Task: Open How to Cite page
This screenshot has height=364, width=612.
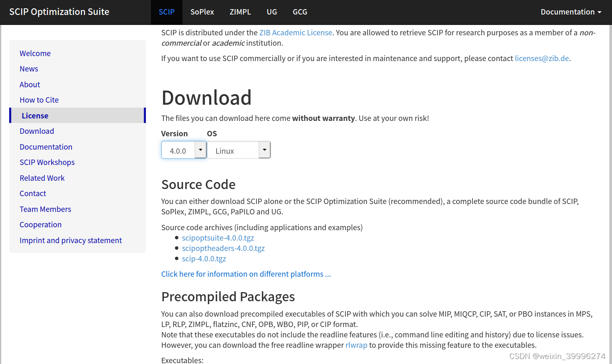Action: (39, 100)
